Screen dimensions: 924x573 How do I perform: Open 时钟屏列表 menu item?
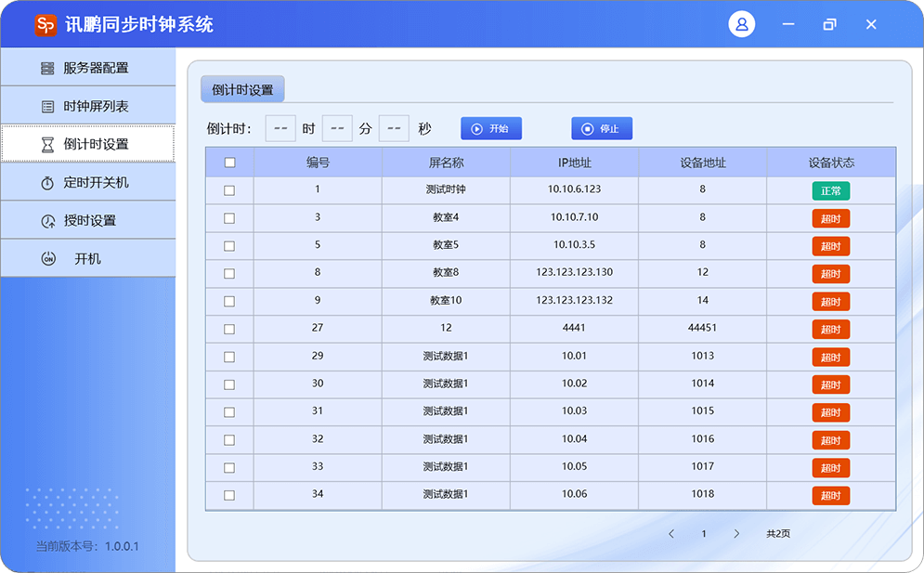tap(88, 106)
